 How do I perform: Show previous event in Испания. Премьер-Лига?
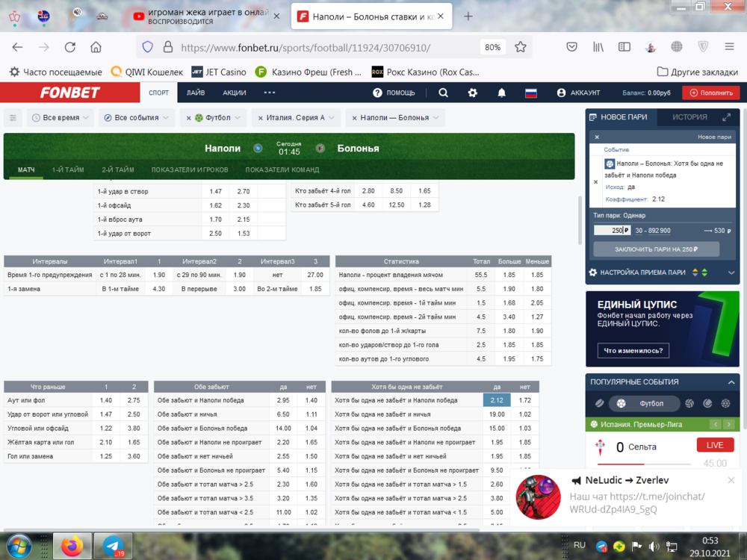(716, 424)
